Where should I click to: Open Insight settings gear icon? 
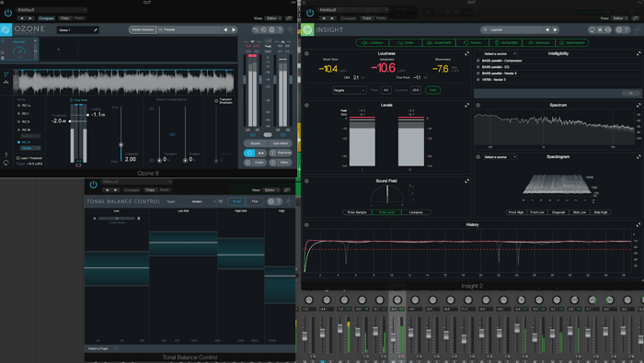pyautogui.click(x=618, y=30)
